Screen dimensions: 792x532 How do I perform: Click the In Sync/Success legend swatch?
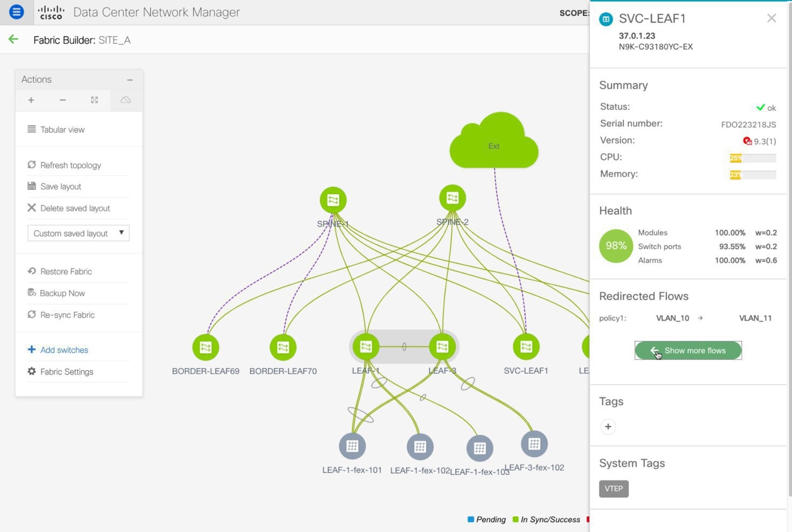pyautogui.click(x=515, y=520)
